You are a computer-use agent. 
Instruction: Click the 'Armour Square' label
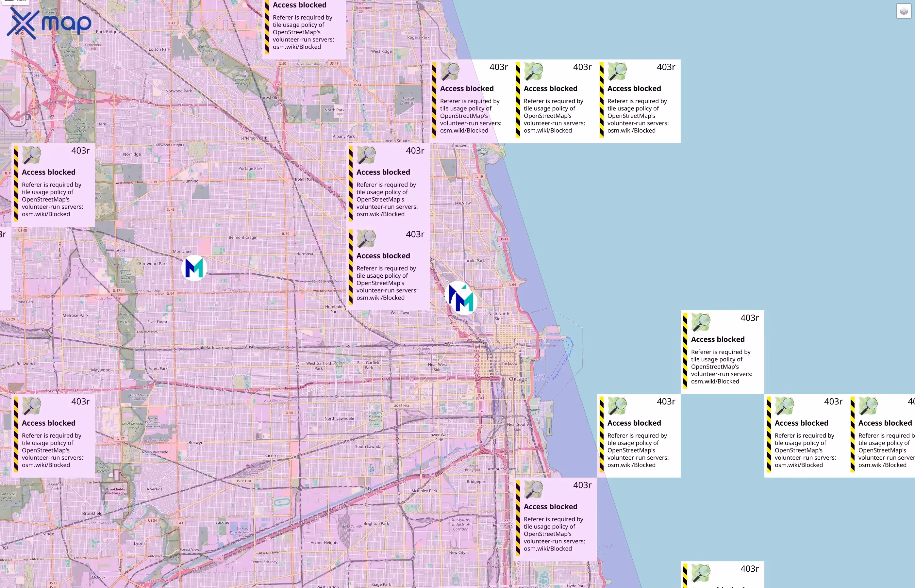click(501, 469)
